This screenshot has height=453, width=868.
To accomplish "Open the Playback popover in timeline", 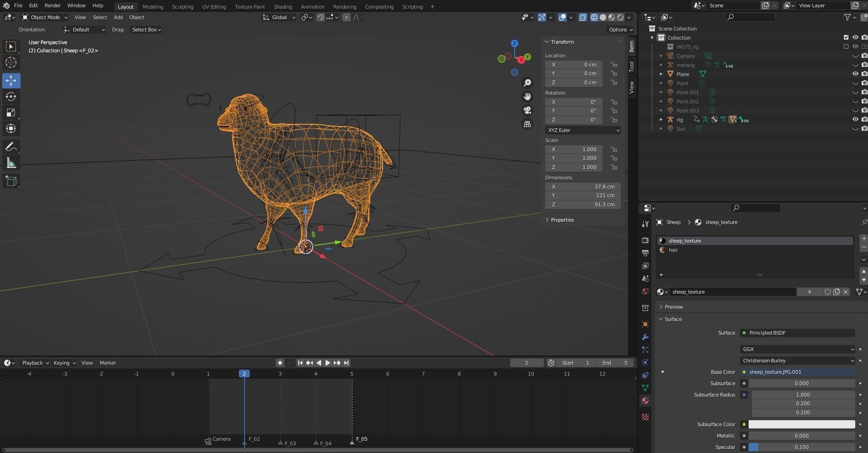I will [35, 363].
